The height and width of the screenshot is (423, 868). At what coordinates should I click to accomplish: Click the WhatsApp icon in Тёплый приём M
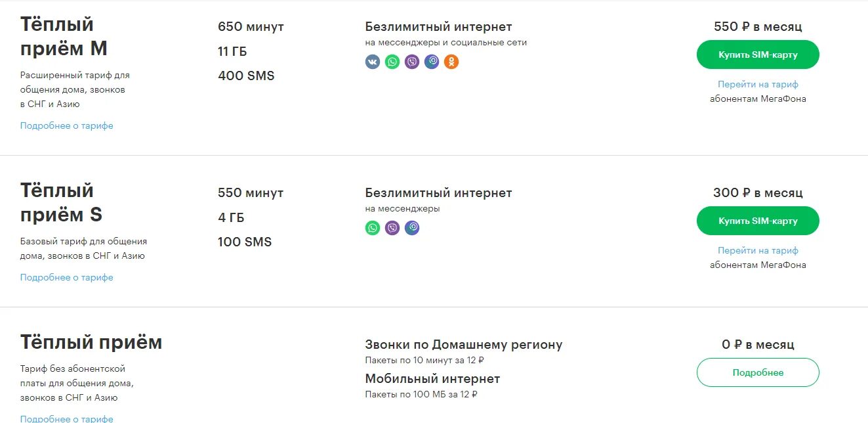pyautogui.click(x=392, y=62)
